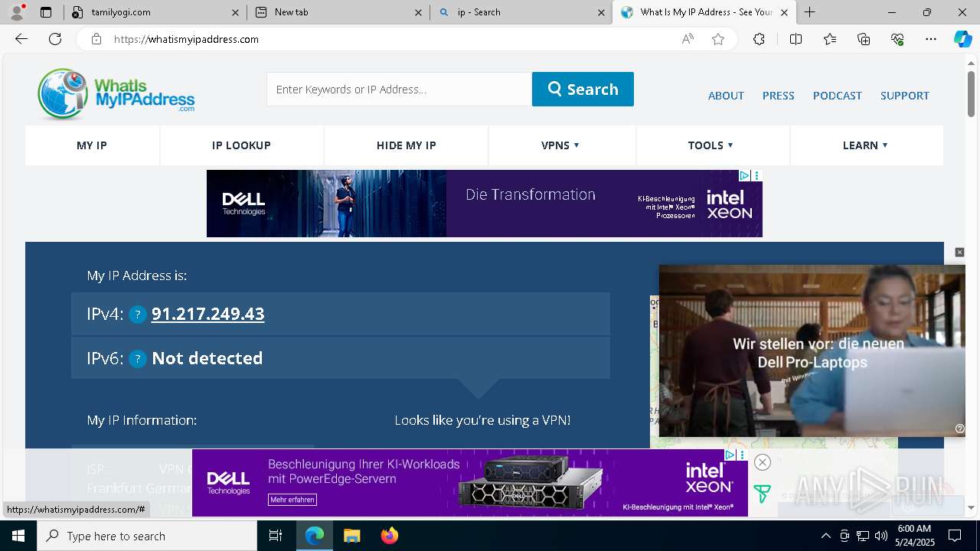Viewport: 980px width, 551px height.
Task: Click the volume icon in system tray
Action: [881, 536]
